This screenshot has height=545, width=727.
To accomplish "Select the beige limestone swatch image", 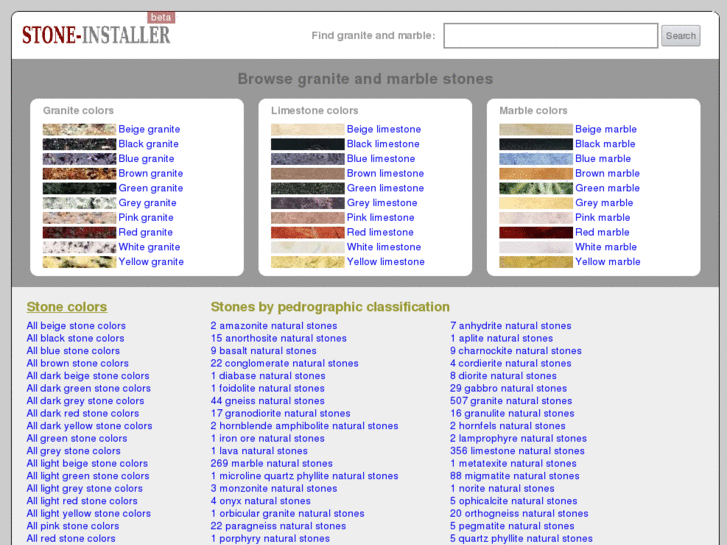I will 307,129.
